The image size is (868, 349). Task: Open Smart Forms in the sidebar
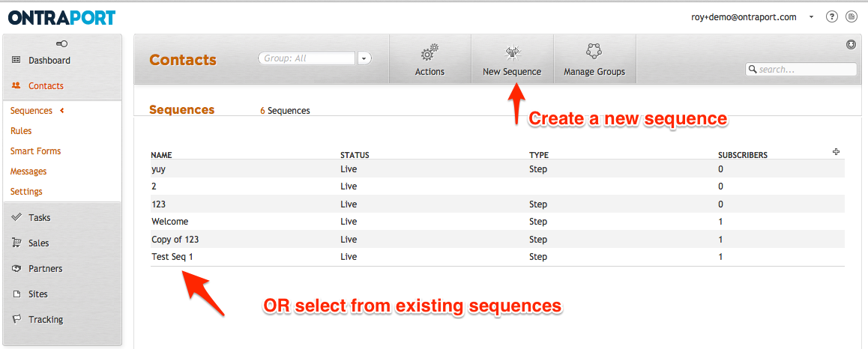(35, 151)
